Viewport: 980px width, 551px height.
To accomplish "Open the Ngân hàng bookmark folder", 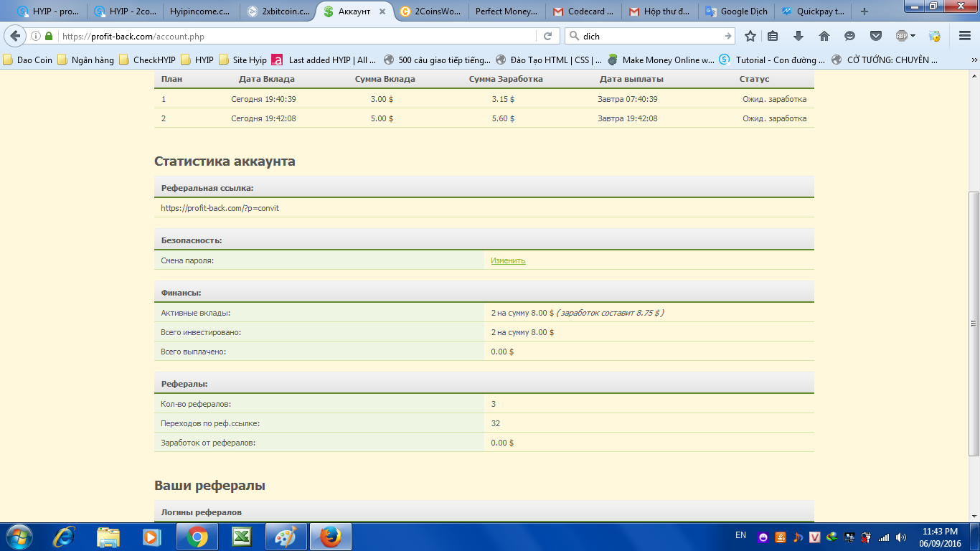I will (85, 60).
